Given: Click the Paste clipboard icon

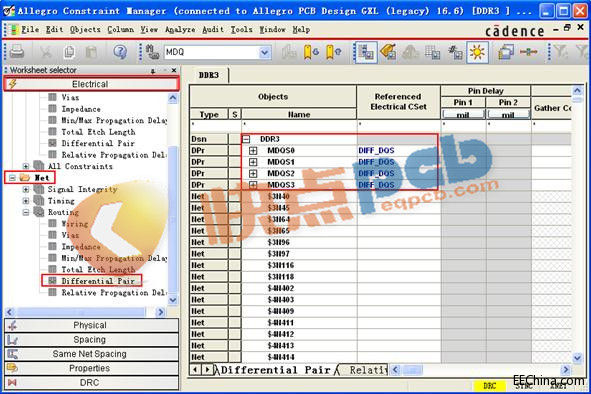Looking at the screenshot, I should (92, 52).
